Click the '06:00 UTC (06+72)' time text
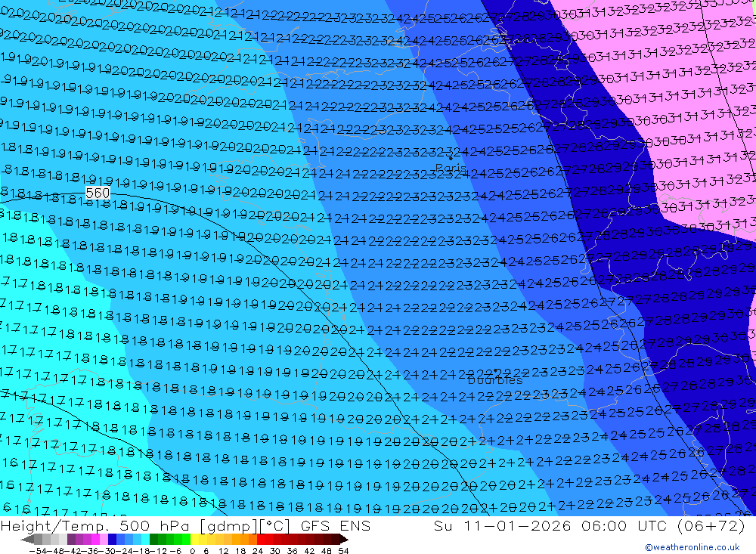 (663, 525)
